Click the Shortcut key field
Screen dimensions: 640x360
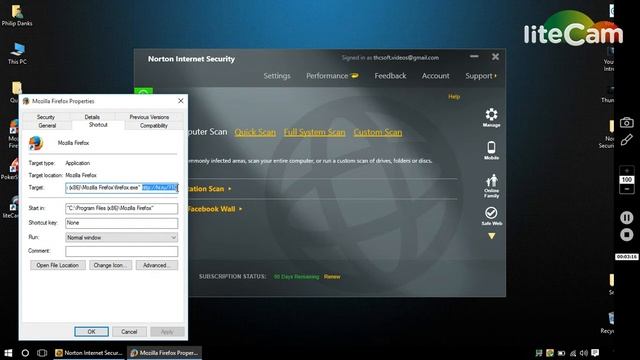pyautogui.click(x=122, y=223)
